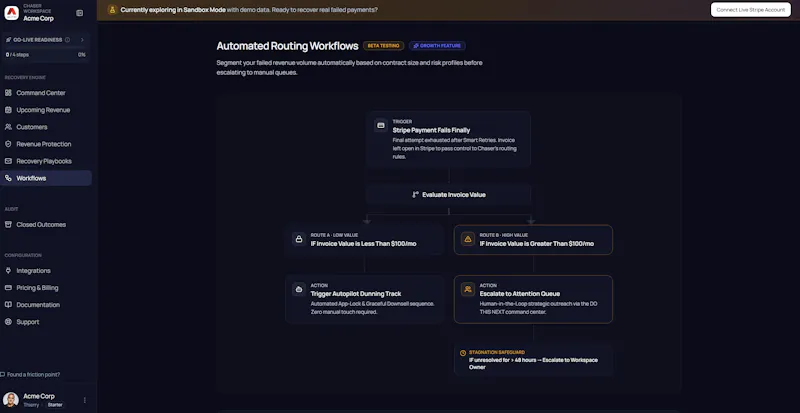Select the Evaluate Invoice Value node
The image size is (800, 413).
(x=448, y=195)
